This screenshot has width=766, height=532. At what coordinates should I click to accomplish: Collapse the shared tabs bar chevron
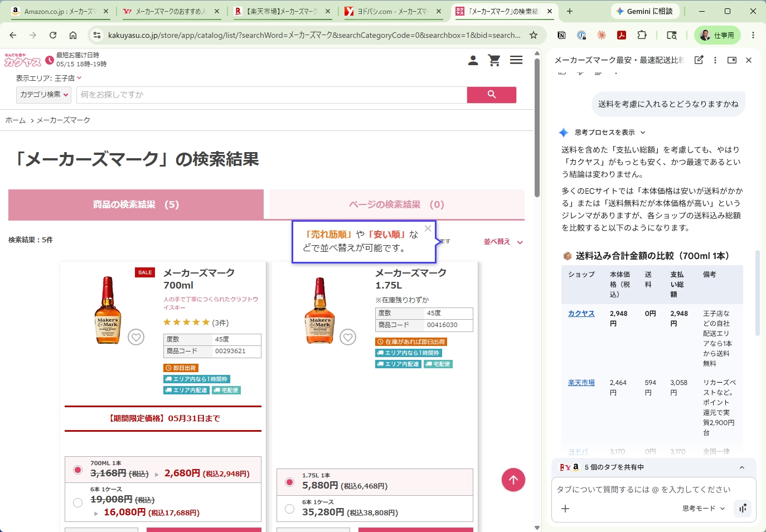742,467
